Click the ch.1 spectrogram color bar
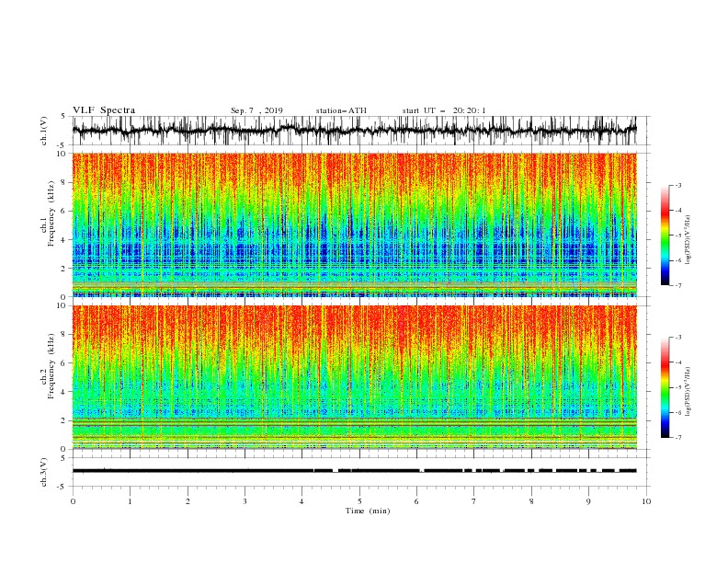This screenshot has height=563, width=728. [665, 236]
